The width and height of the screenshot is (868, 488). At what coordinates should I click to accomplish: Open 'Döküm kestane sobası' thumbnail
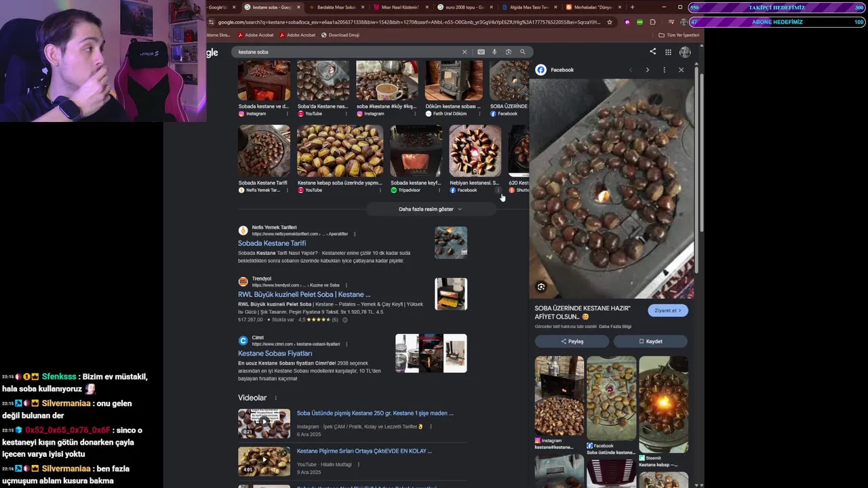[454, 80]
